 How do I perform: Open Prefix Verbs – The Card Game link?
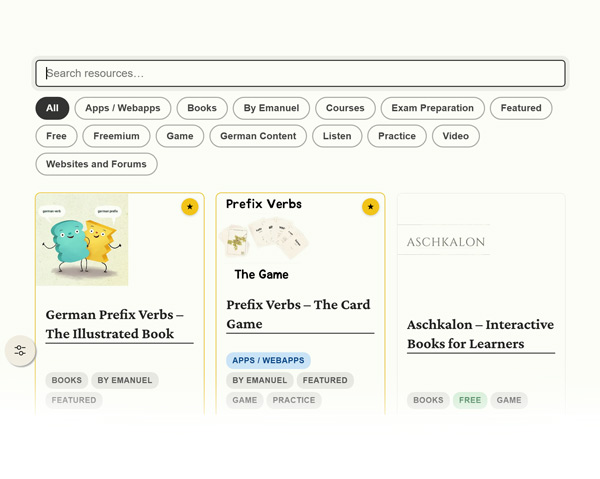tap(298, 314)
